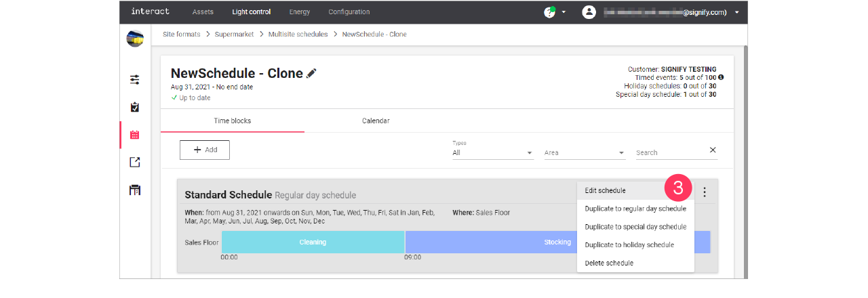Screen dimensions: 868x298
Task: Choose Duplicate to regular day schedule
Action: [635, 209]
